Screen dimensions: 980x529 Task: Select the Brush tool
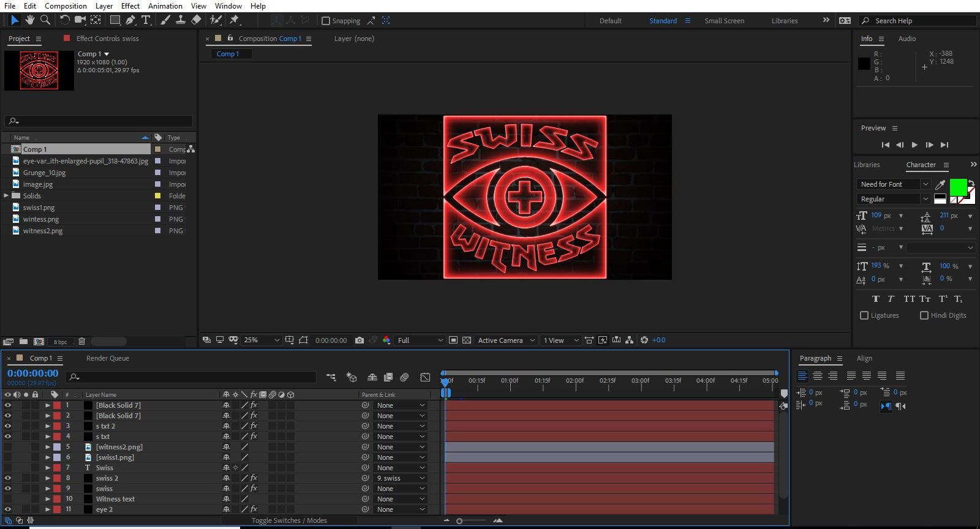pos(165,20)
